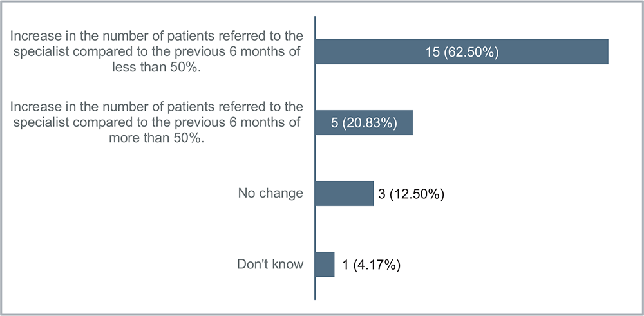Click the "No change" category label
Viewport: 644px width, 316px height.
click(x=270, y=193)
